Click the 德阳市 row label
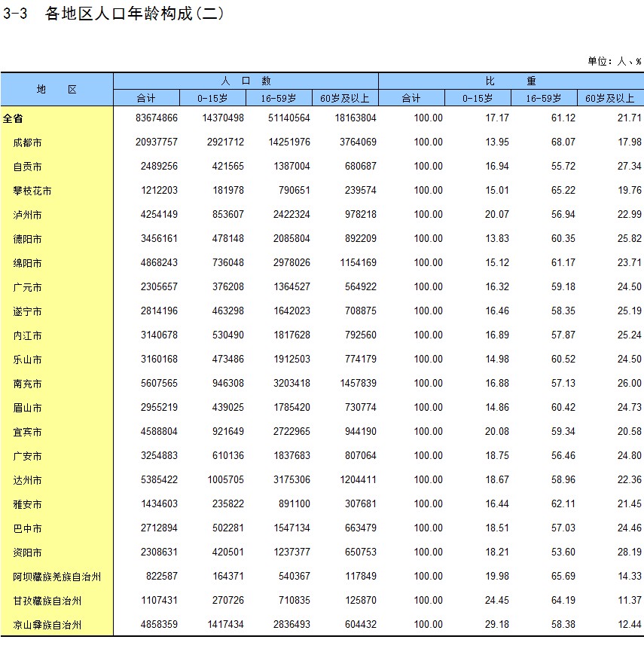This screenshot has width=644, height=661. click(x=27, y=239)
